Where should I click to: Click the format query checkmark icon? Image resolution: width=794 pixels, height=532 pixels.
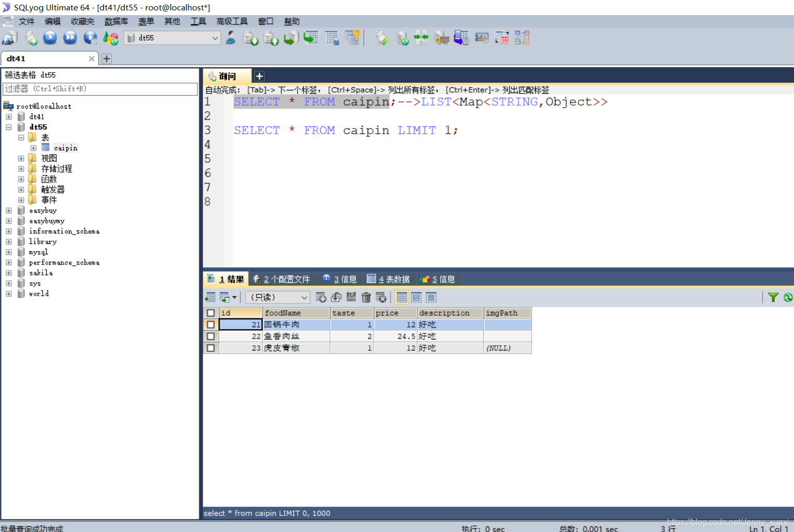click(382, 38)
